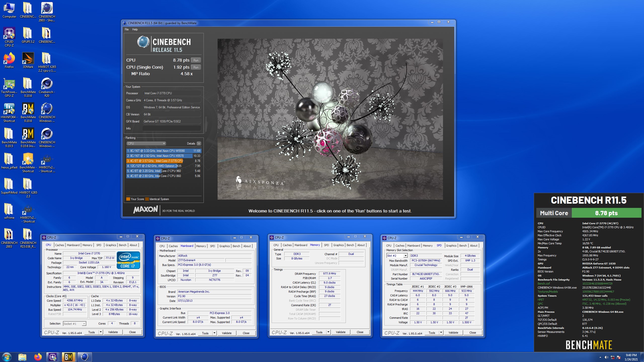This screenshot has height=362, width=644.
Task: Open the CINEBENCH R15.038 folder icon
Action: (28, 238)
